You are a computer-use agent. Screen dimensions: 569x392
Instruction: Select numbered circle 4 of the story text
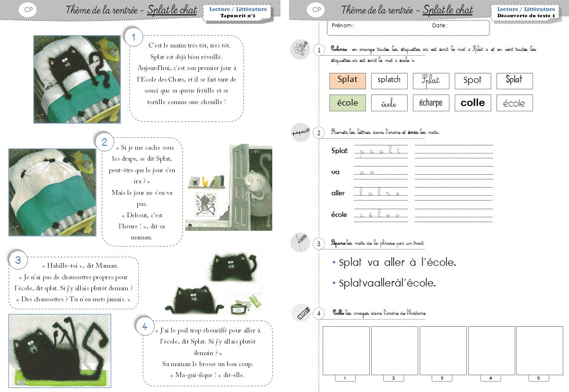tap(145, 327)
